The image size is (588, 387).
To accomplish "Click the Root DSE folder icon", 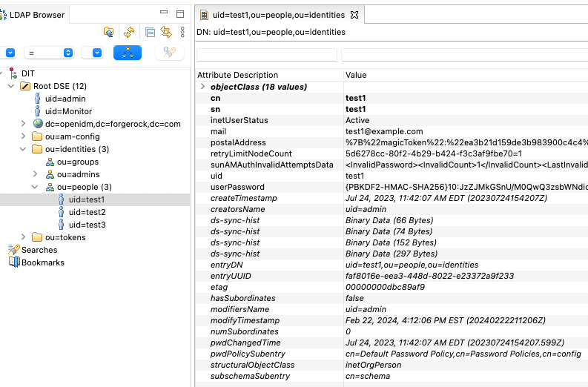I will tap(25, 86).
